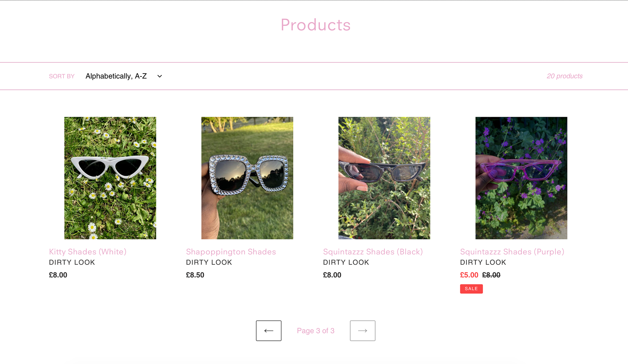View the purple Squintazzz glasses photo
This screenshot has height=364, width=628.
pyautogui.click(x=521, y=178)
